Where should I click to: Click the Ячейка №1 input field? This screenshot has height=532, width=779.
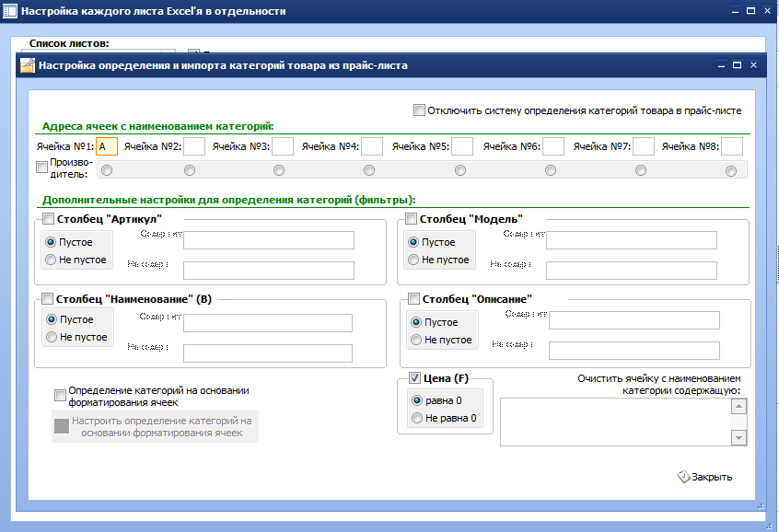[x=106, y=146]
